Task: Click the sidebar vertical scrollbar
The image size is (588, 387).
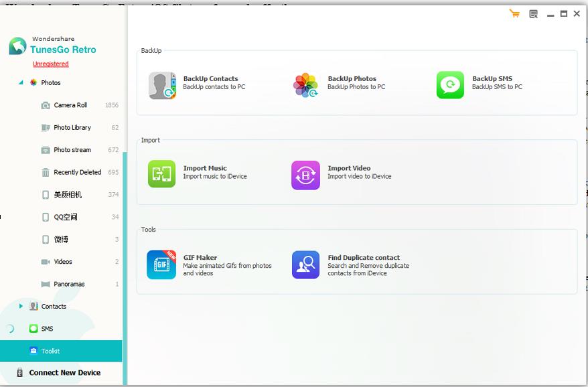Action: coord(125,254)
